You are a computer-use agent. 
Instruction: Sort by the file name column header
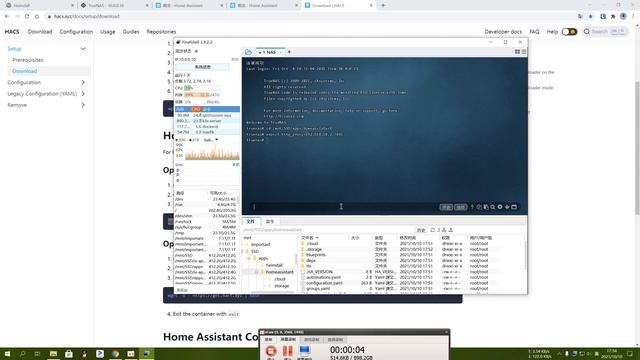pos(310,238)
